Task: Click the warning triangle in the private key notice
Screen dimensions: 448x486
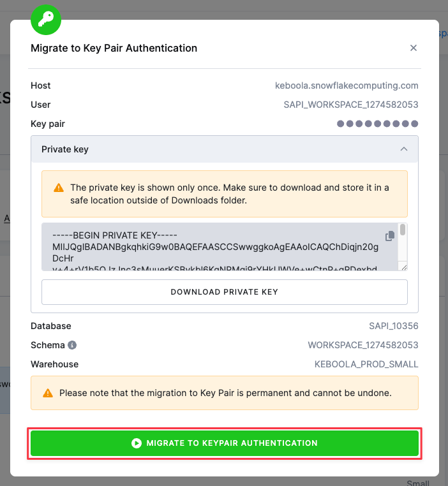Action: pyautogui.click(x=59, y=188)
